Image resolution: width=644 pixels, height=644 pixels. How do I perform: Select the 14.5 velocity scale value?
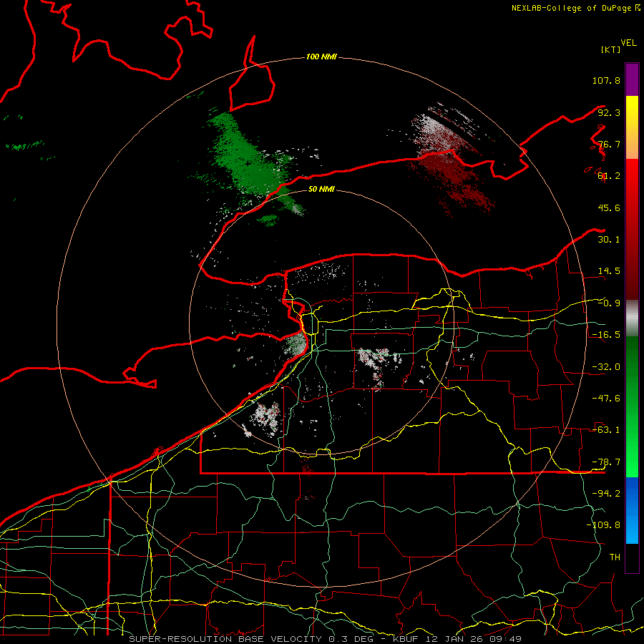click(x=609, y=271)
